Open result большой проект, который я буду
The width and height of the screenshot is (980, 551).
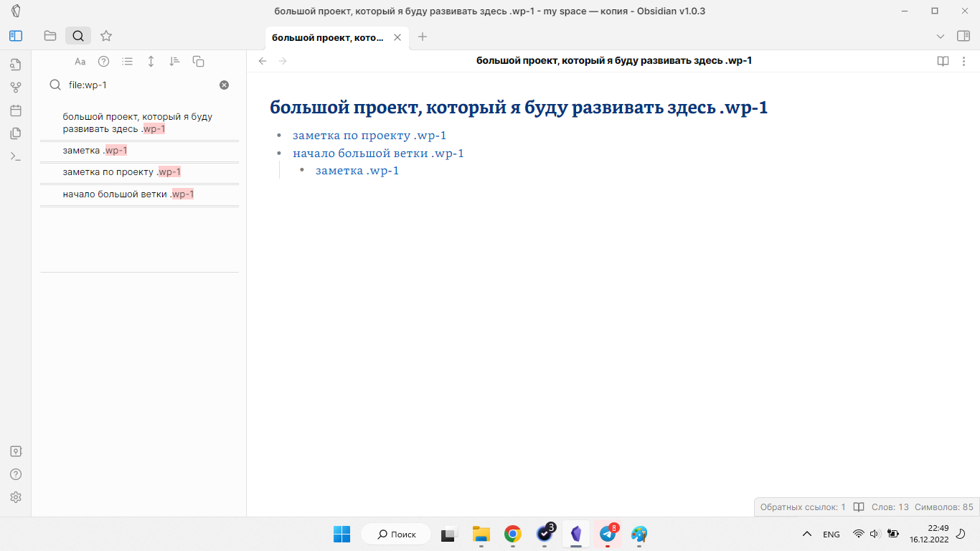[x=139, y=123]
